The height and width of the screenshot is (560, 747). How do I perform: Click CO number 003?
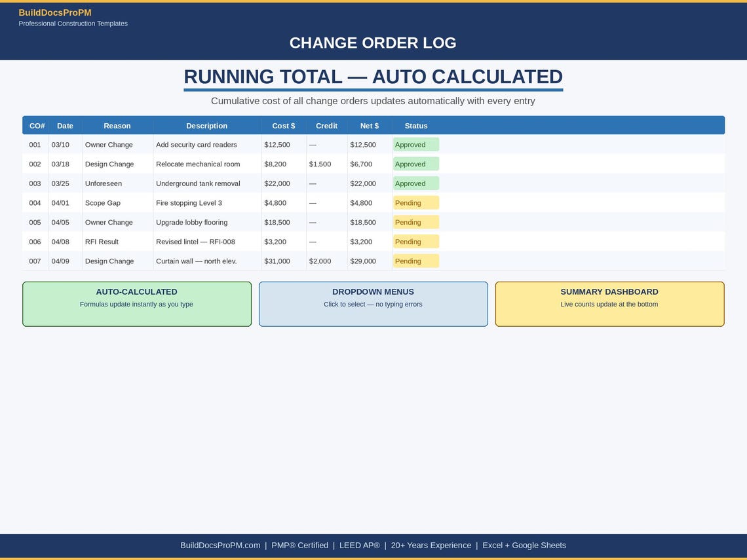point(35,183)
